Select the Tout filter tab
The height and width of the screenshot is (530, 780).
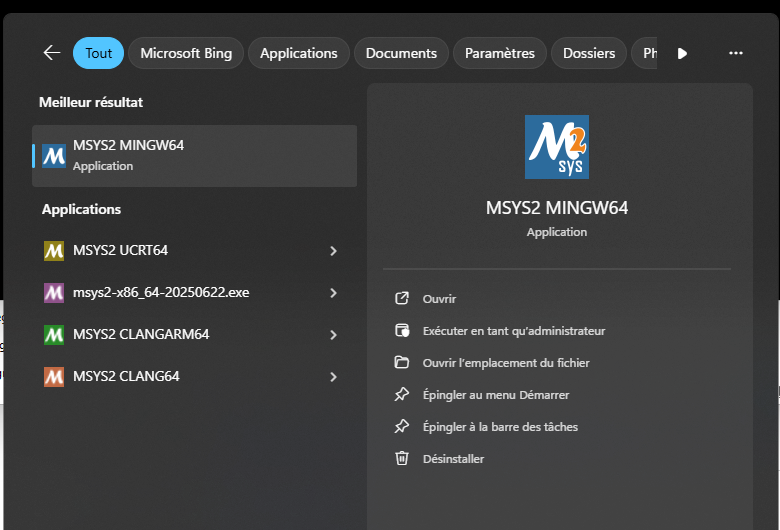(x=98, y=53)
